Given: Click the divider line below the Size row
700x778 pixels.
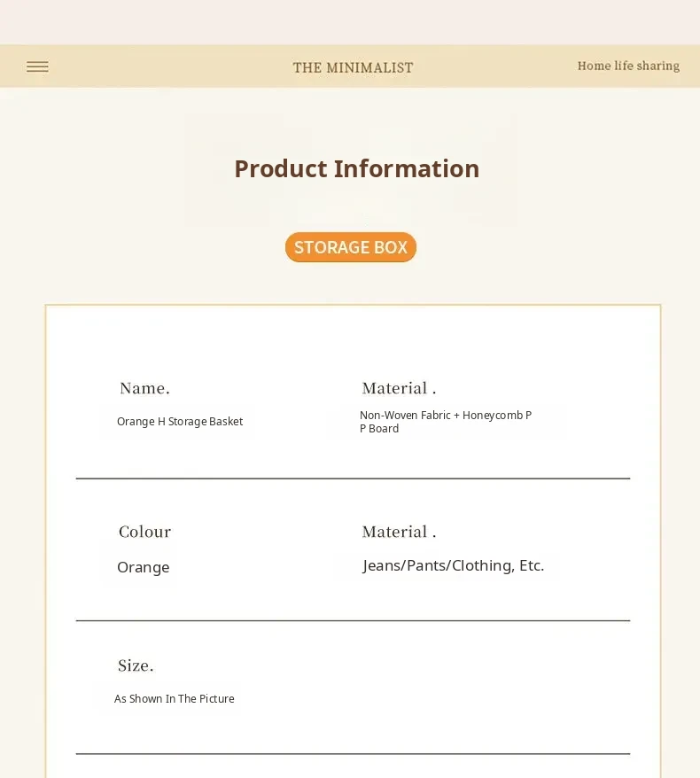Looking at the screenshot, I should coord(353,754).
